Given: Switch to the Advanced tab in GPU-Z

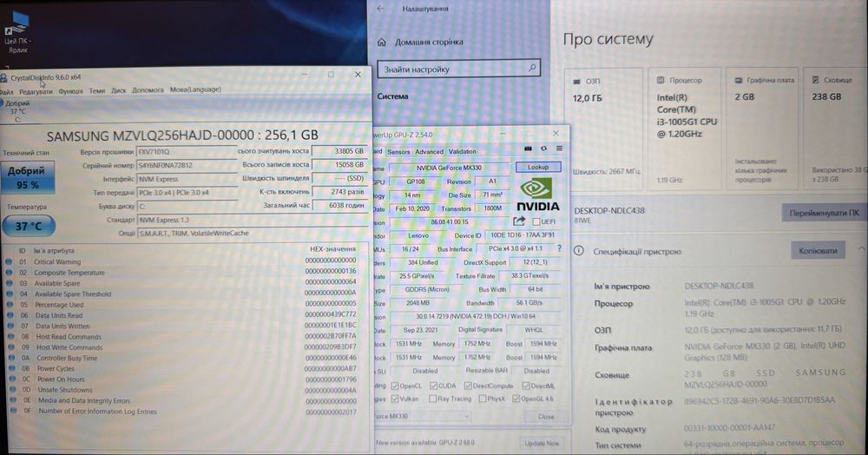Looking at the screenshot, I should [x=429, y=152].
